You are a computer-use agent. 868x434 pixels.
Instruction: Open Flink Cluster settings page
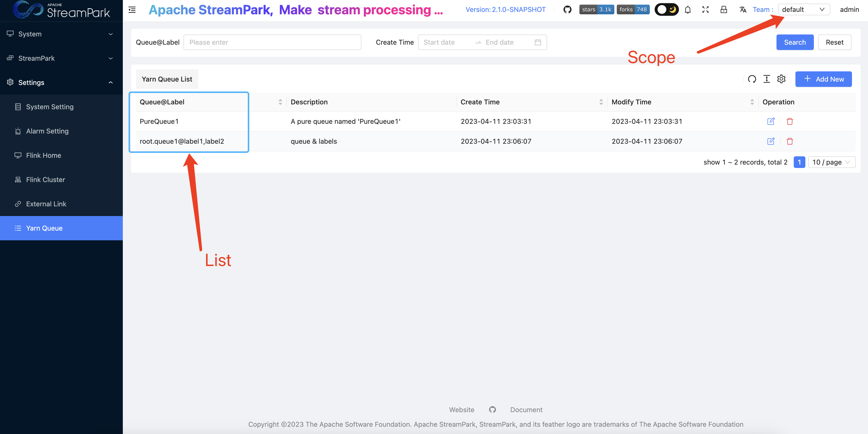click(45, 180)
